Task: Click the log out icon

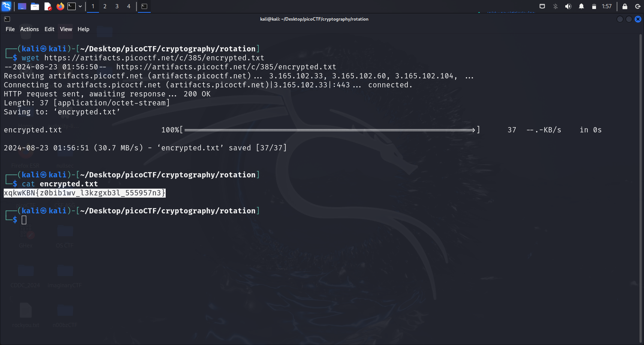Action: click(638, 6)
